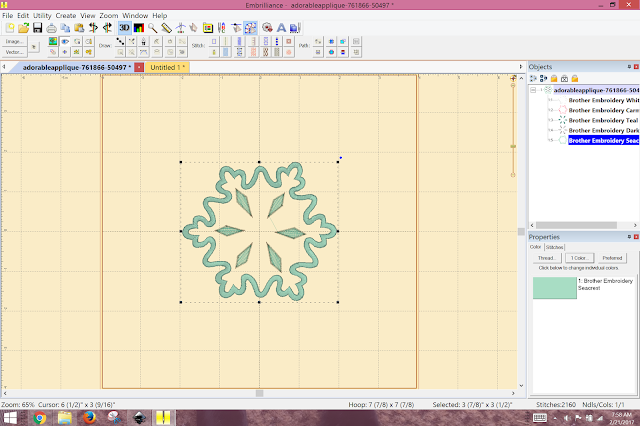
Task: Click the 1 Color... button
Action: pyautogui.click(x=579, y=258)
